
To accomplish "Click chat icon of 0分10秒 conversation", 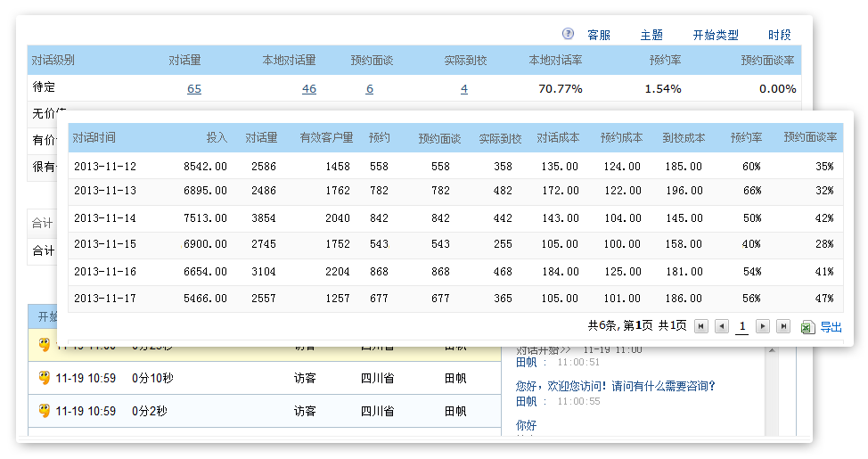I will tap(44, 378).
